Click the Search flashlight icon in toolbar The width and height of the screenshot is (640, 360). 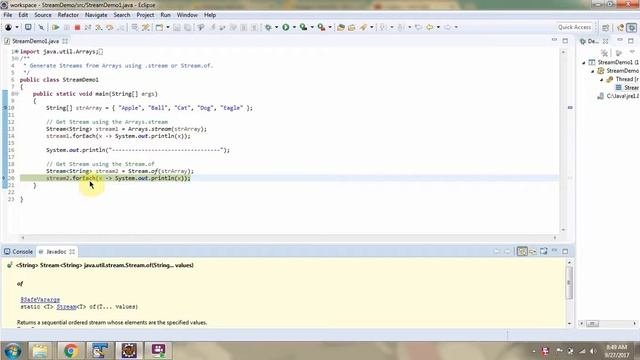(363, 27)
